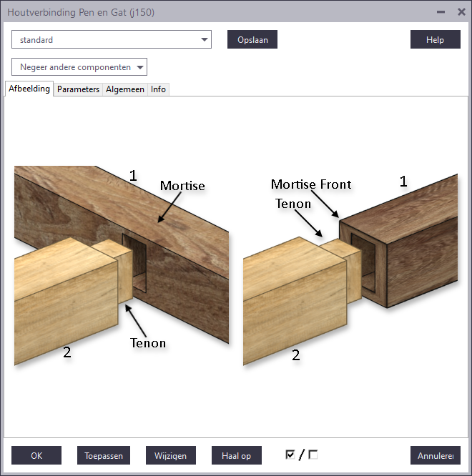The width and height of the screenshot is (472, 476).
Task: Click the left Mortise and Tenon illustration
Action: point(122,264)
